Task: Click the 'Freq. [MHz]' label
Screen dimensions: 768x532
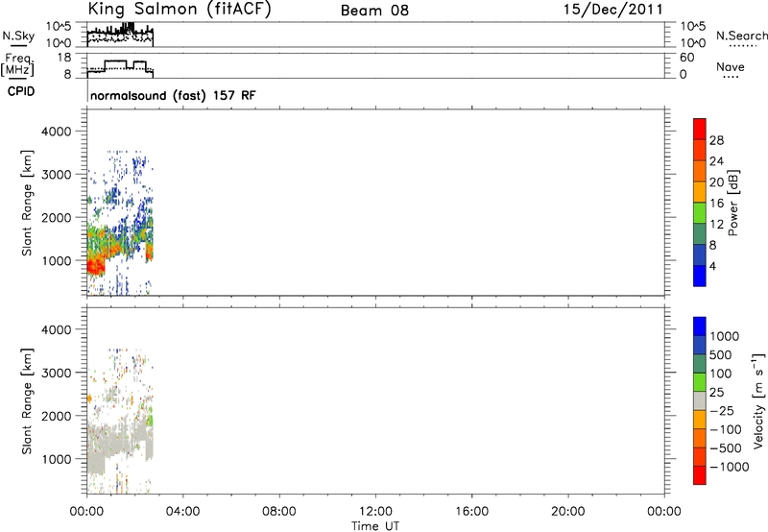Action: pos(17,64)
